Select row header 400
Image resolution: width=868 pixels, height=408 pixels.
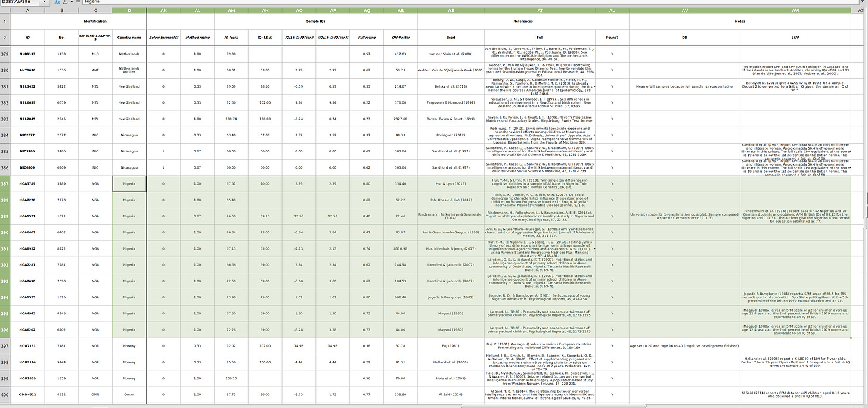5,394
